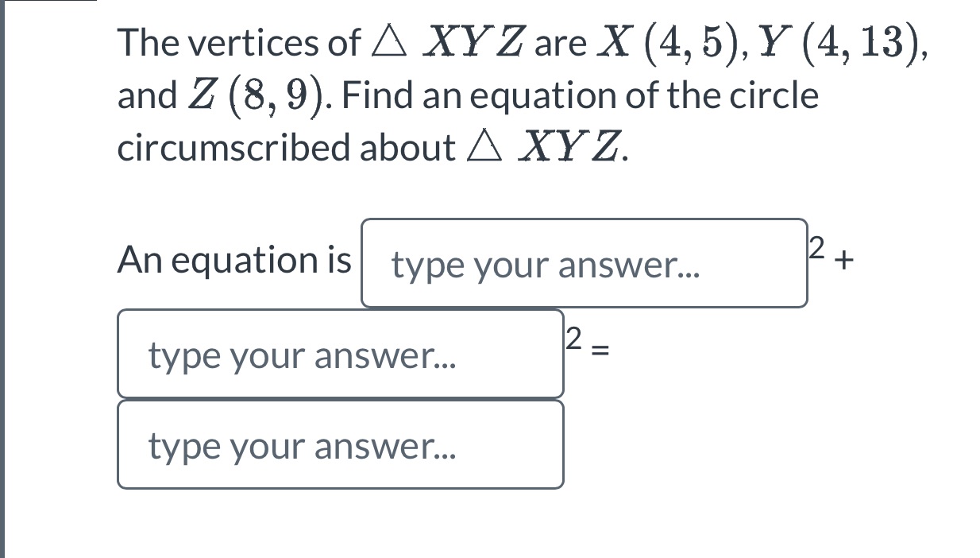The height and width of the screenshot is (558, 980).
Task: Click the exponent '2 +' symbol
Action: pyautogui.click(x=828, y=254)
